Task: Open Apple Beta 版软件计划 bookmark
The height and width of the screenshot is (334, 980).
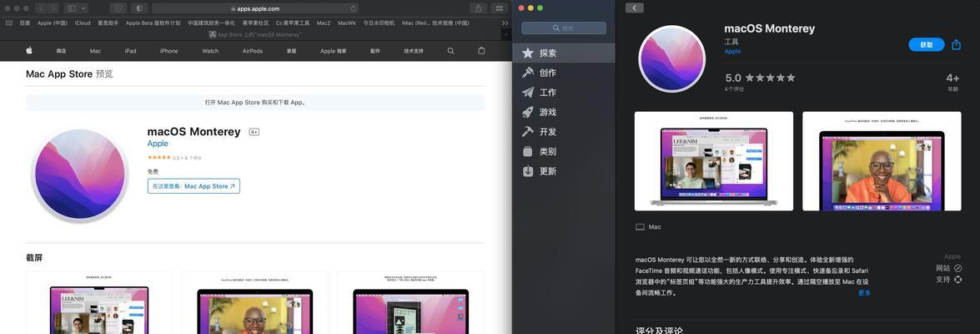Action: point(153,23)
